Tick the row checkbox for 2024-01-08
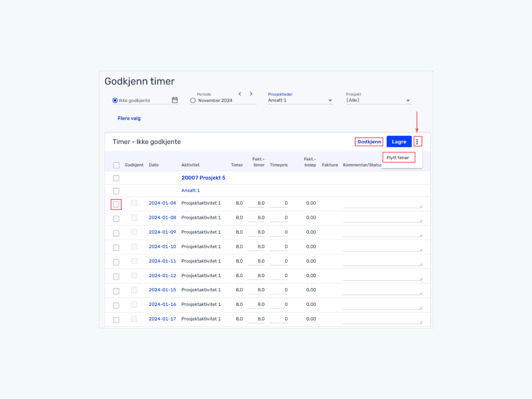Screen dimensions: 532x399 (116, 219)
